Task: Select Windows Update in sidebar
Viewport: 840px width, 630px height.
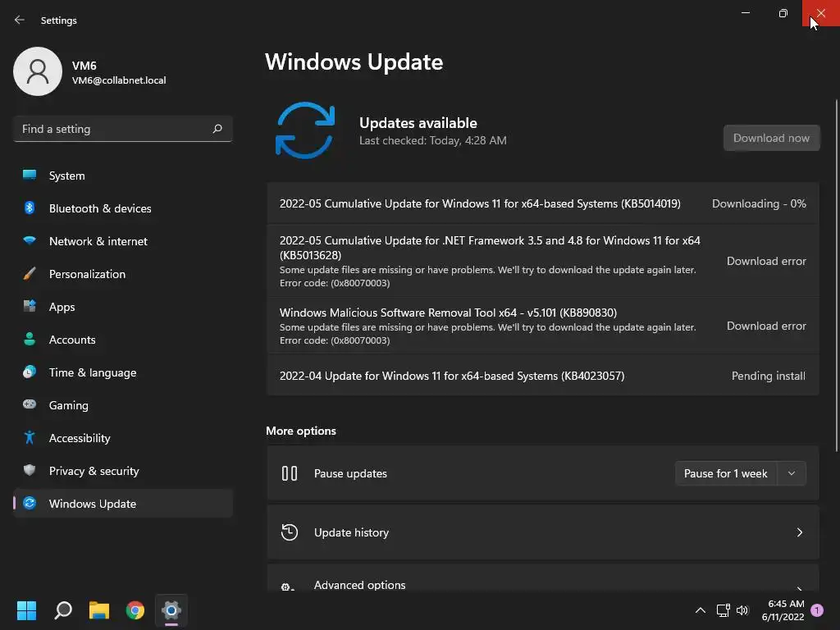Action: pos(123,504)
